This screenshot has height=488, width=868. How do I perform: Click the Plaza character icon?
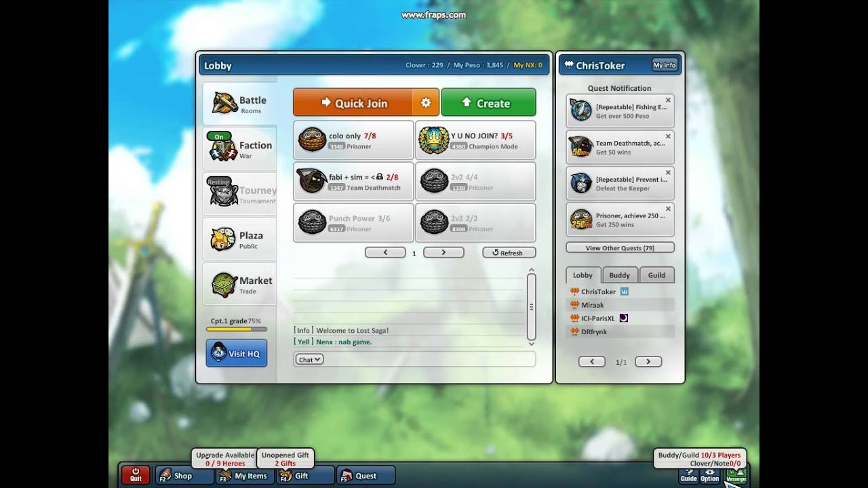(223, 239)
